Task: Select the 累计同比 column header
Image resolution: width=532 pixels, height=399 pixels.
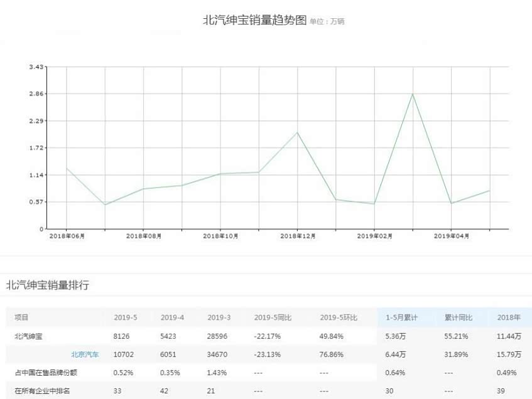Action: 458,318
